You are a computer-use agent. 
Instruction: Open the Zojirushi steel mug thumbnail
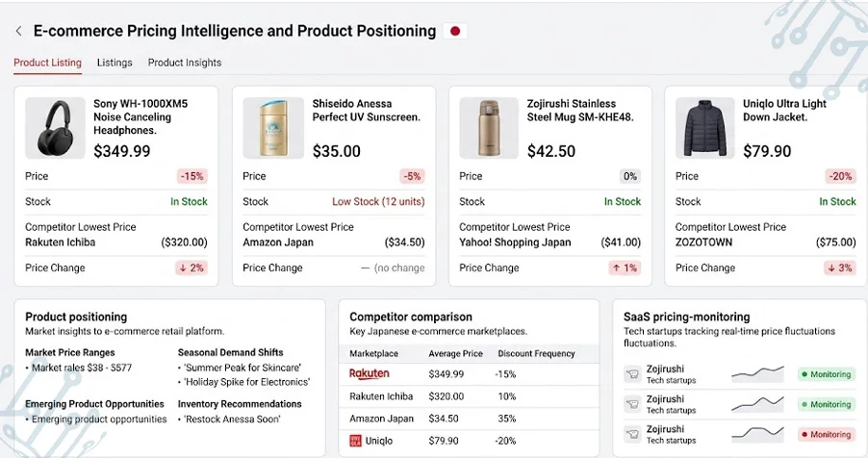point(489,128)
